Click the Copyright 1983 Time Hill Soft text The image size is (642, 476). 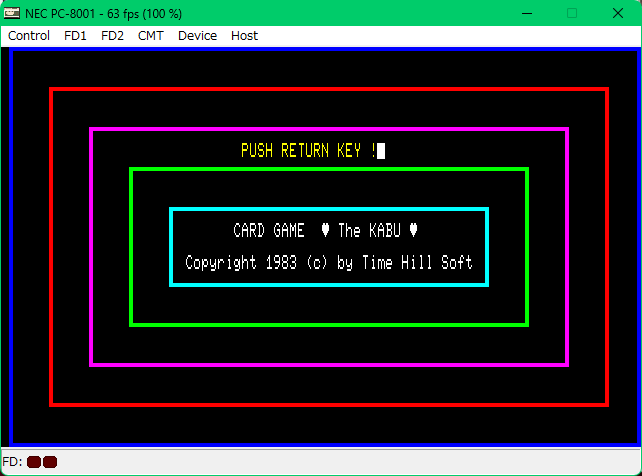click(x=329, y=263)
